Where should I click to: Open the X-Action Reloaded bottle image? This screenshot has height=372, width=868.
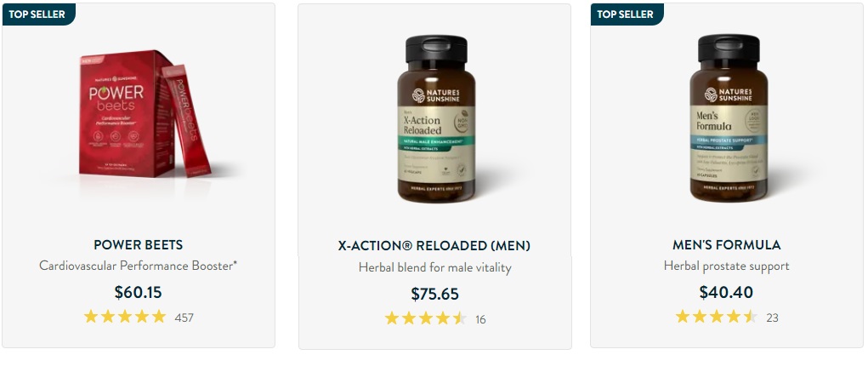(x=435, y=119)
